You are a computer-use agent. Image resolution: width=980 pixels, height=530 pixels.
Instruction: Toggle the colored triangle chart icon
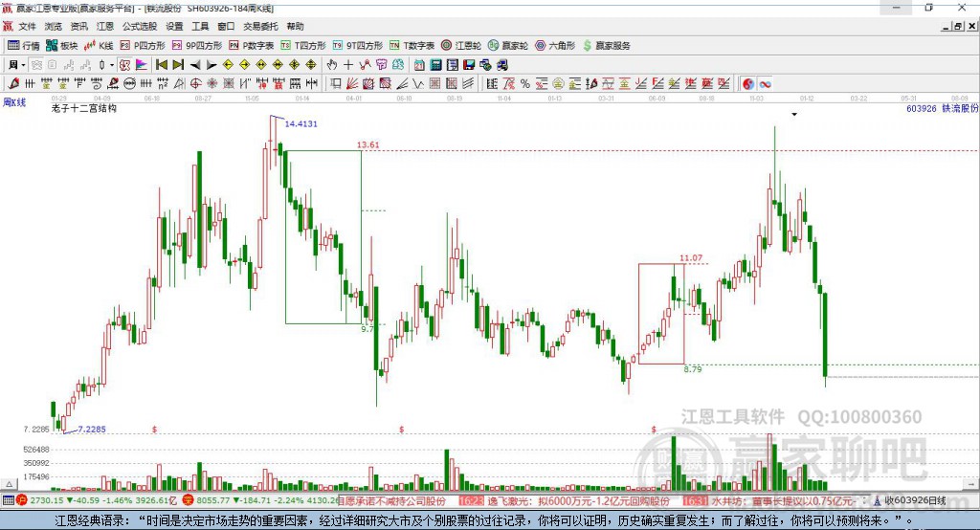click(x=142, y=65)
